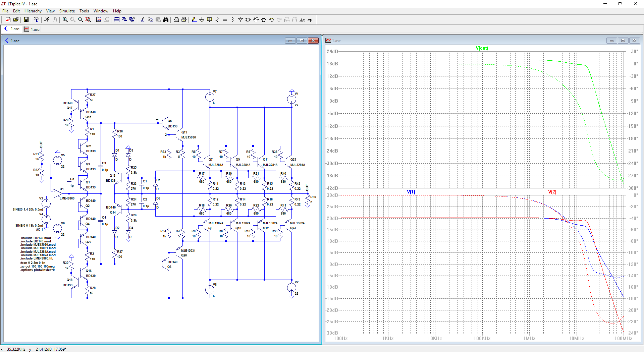Viewport: 644px width, 352px height.
Task: Click the V(2) trace label
Action: (552, 192)
